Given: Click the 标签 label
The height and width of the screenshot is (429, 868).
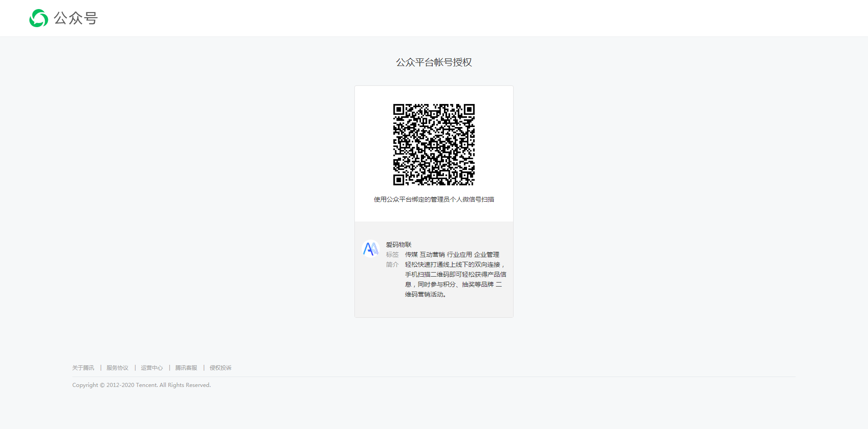Looking at the screenshot, I should tap(392, 255).
